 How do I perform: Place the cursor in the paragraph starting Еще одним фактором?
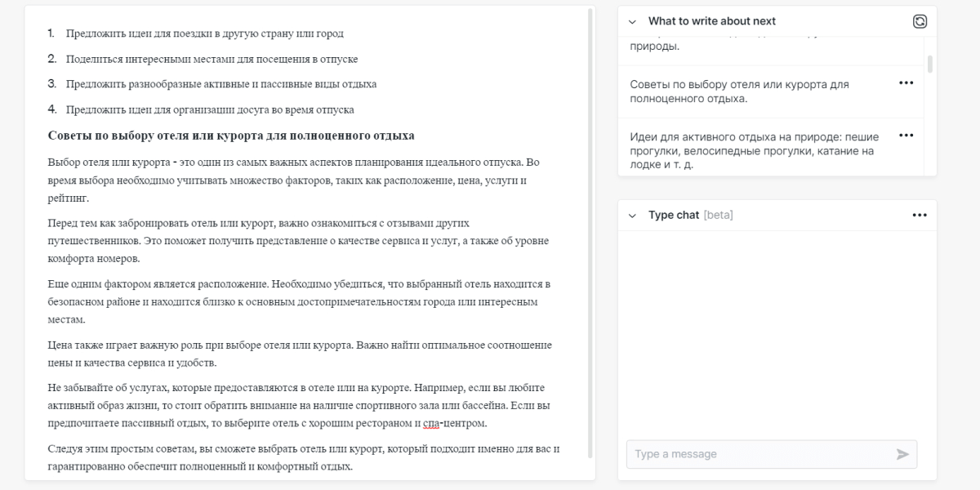coord(300,301)
